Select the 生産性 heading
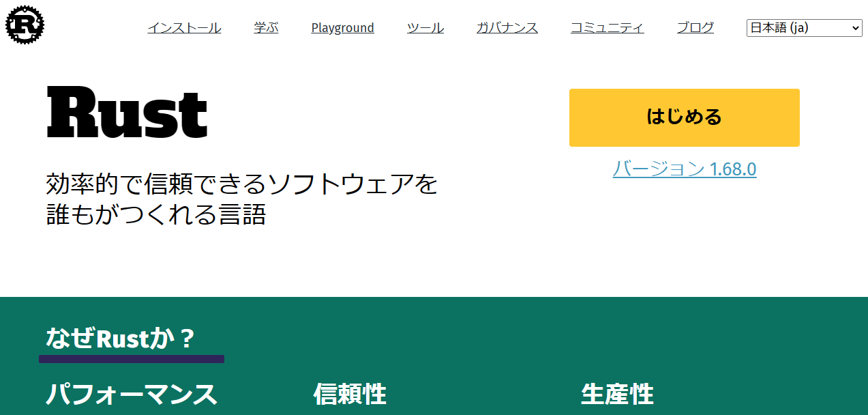 [x=617, y=395]
